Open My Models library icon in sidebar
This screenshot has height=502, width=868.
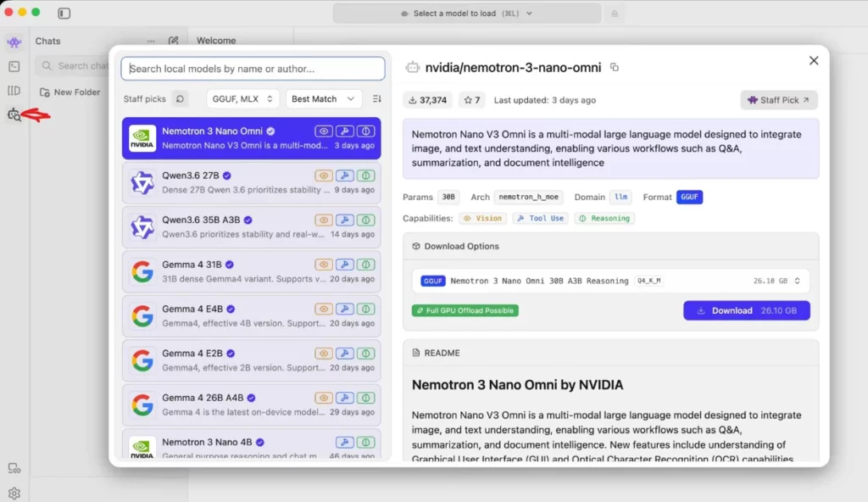[14, 91]
